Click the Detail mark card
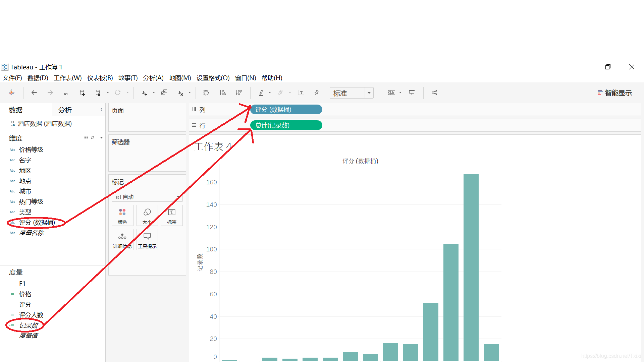This screenshot has height=362, width=644. tap(122, 240)
